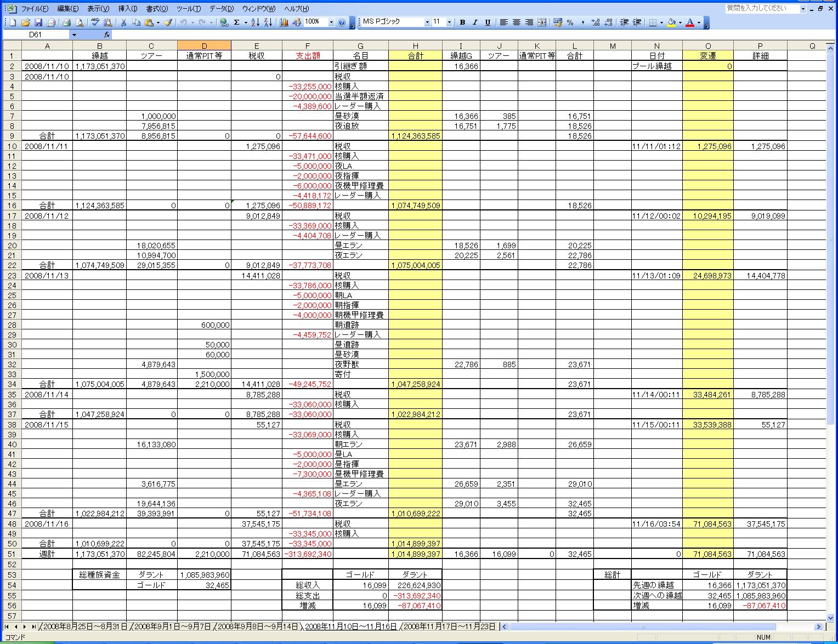Open the borders style dropdown arrow
The width and height of the screenshot is (838, 644).
tap(661, 22)
